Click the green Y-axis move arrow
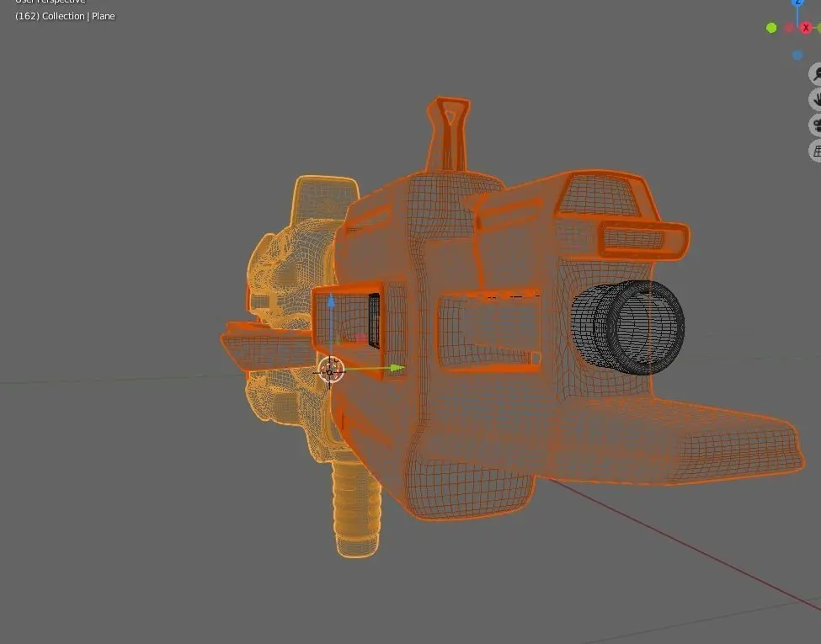 click(x=397, y=368)
